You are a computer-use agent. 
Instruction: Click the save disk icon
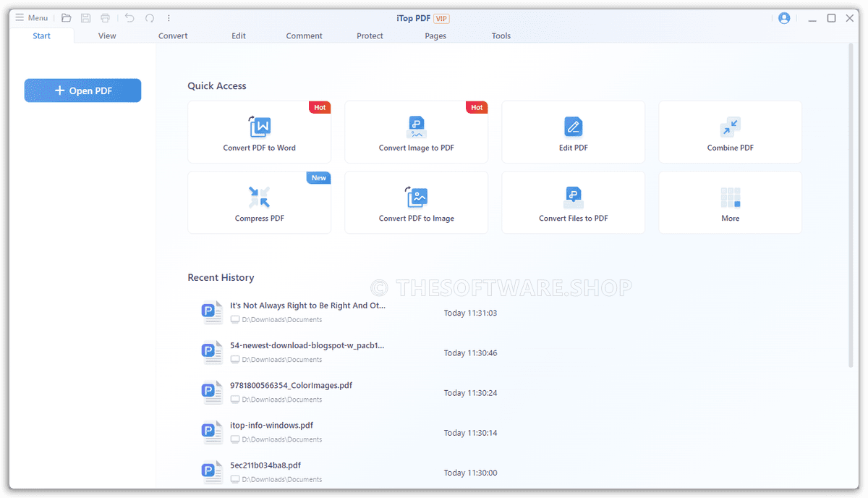coord(86,18)
